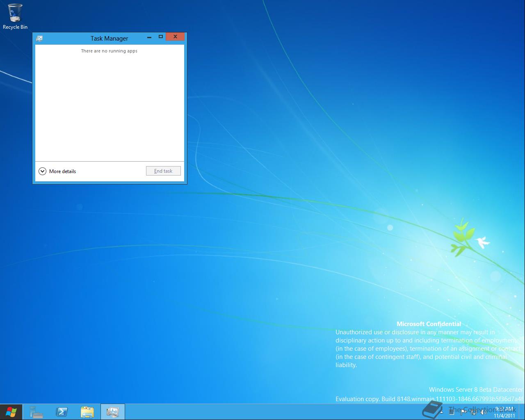Image resolution: width=525 pixels, height=420 pixels.
Task: Click the volume speaker tray icon
Action: 484,412
